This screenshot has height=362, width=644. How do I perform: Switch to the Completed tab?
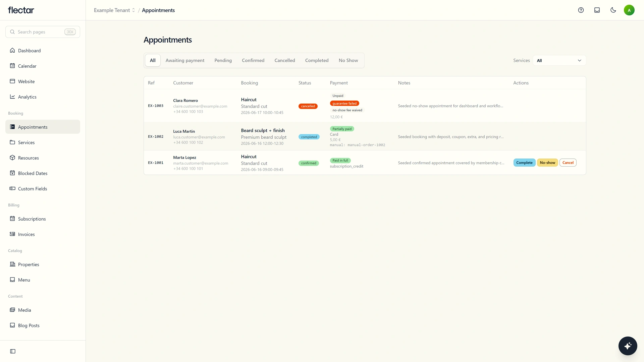tap(317, 60)
